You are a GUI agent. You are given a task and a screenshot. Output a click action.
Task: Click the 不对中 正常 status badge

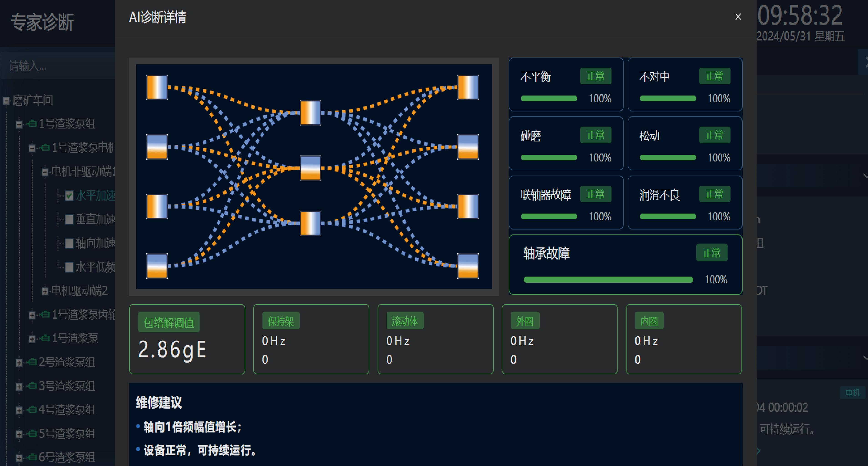click(714, 76)
